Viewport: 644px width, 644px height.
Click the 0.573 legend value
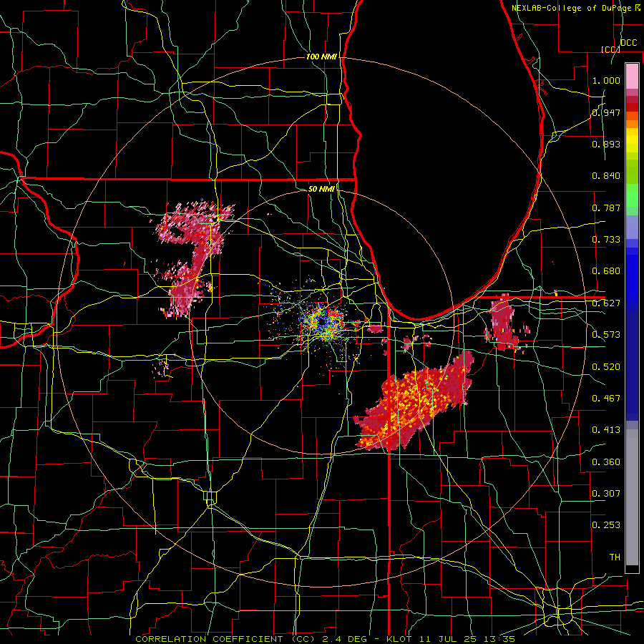coord(606,335)
